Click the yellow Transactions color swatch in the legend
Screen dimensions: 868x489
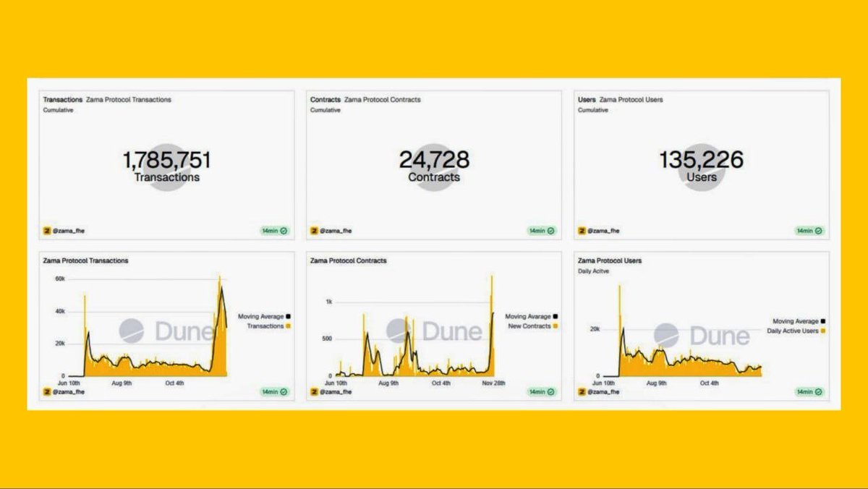pyautogui.click(x=288, y=327)
